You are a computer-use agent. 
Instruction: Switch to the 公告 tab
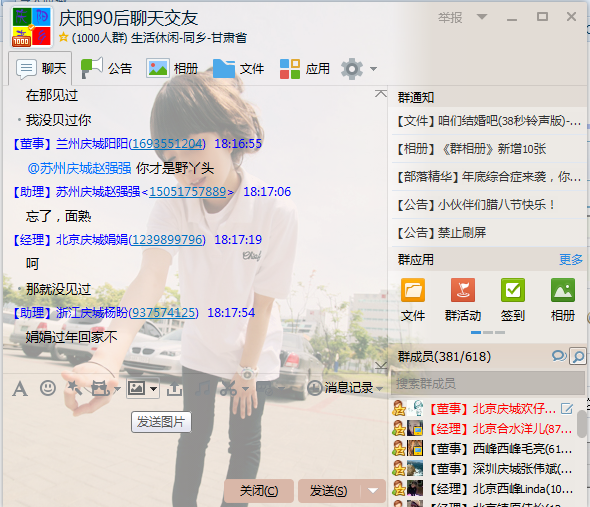click(106, 69)
